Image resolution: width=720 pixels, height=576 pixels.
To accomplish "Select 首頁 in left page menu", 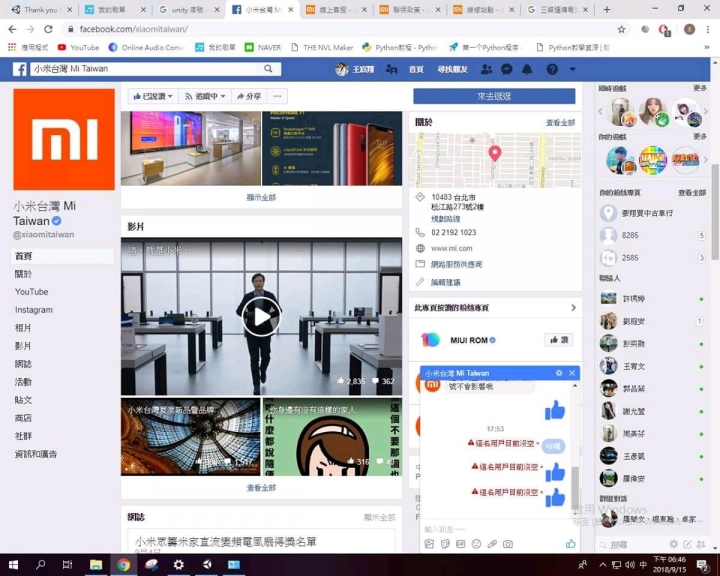I will (x=62, y=256).
